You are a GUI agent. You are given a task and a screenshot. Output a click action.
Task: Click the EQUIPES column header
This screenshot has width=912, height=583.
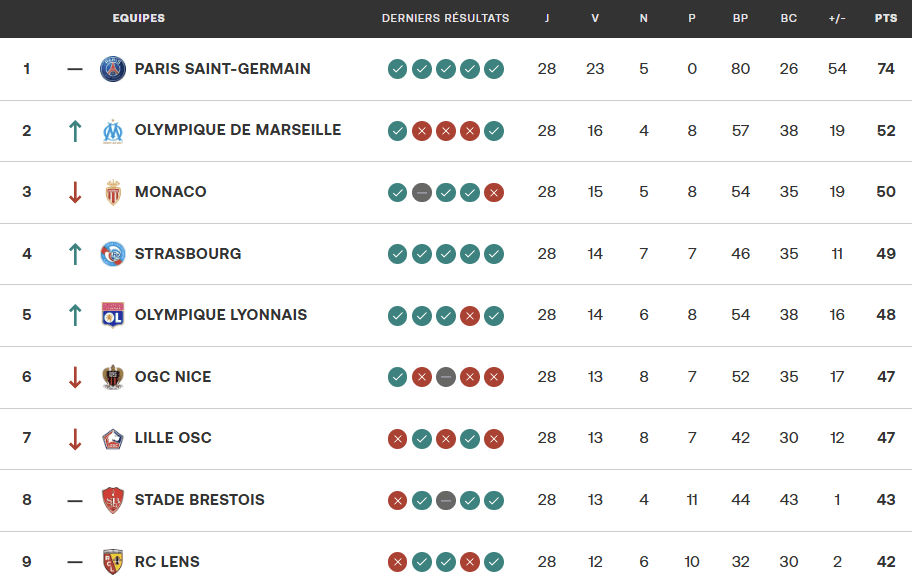[138, 19]
